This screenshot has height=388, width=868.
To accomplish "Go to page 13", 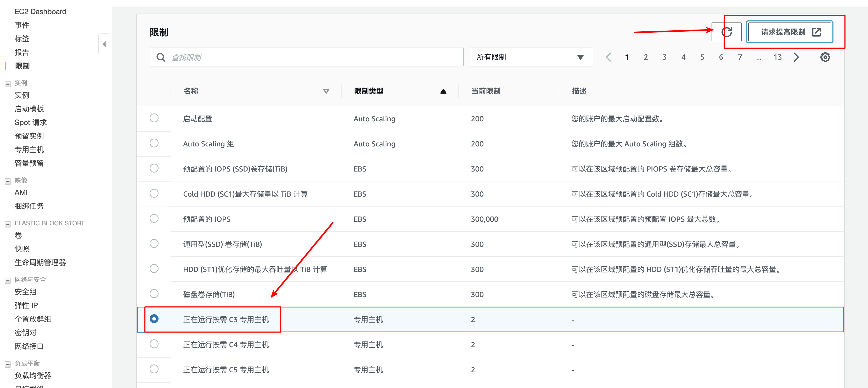I will point(777,57).
